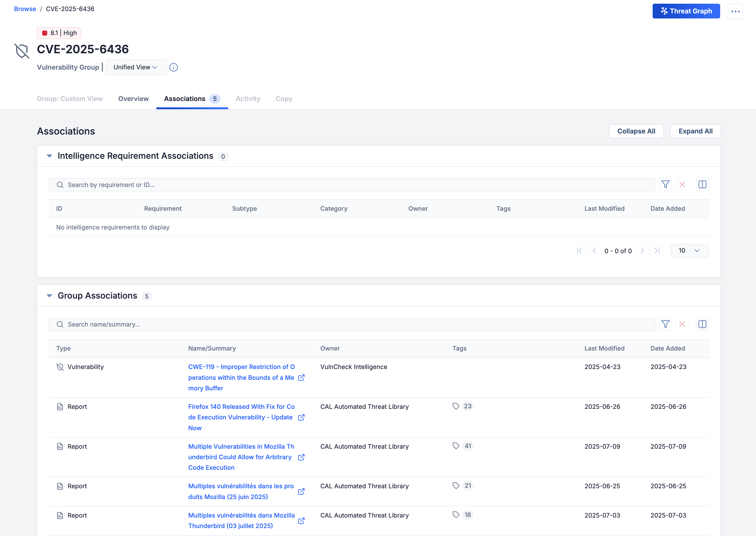Open 03 juillet 2025 report external link icon
Screen dimensions: 756x536
301,521
